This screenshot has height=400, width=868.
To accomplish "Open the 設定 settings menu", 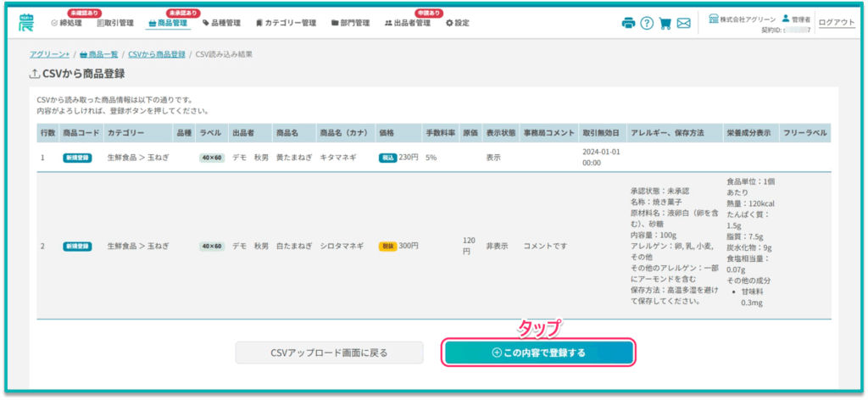I will (457, 23).
